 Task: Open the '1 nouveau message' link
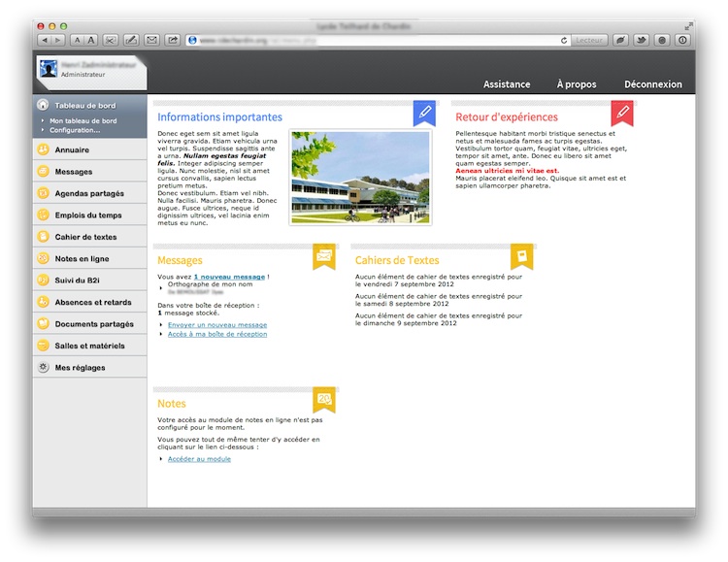[229, 277]
